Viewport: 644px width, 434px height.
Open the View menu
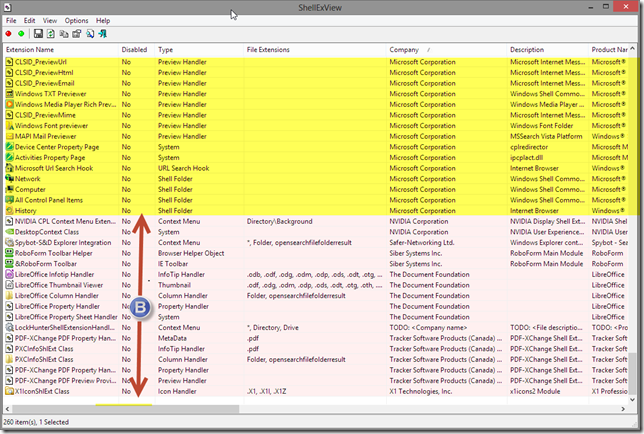pos(50,21)
